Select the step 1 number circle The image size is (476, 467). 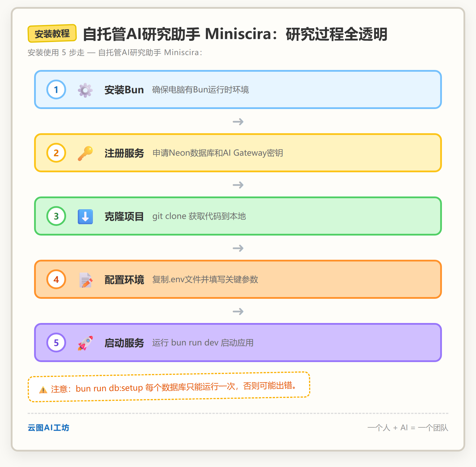[56, 89]
